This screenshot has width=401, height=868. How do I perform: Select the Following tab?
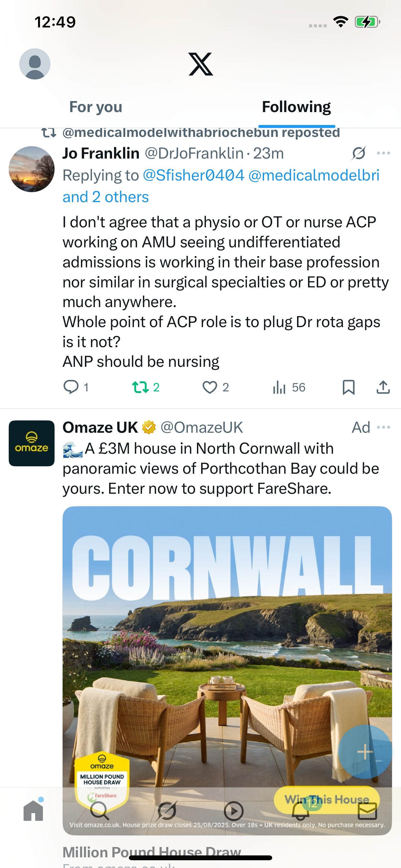[x=296, y=107]
